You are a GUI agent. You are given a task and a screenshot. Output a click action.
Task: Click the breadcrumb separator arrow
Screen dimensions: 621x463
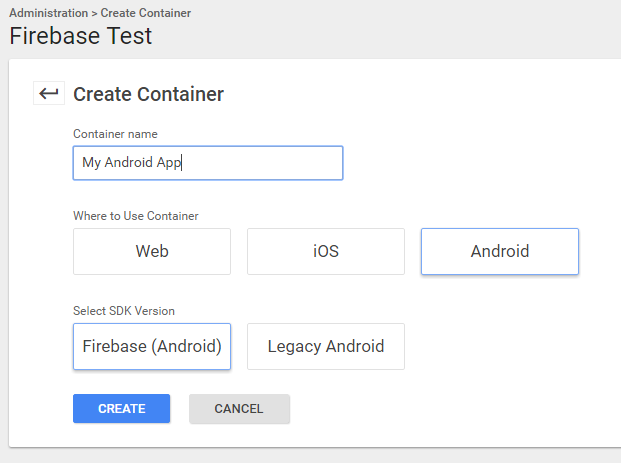[94, 13]
